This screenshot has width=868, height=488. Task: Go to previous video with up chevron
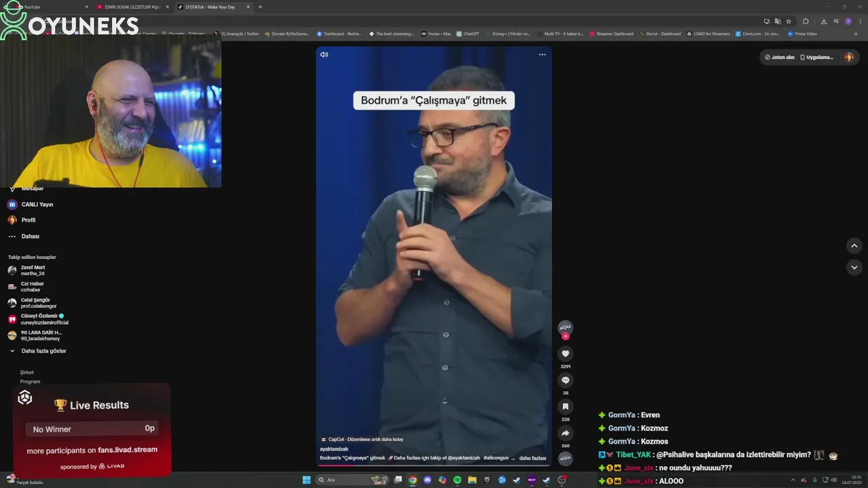[x=854, y=246]
